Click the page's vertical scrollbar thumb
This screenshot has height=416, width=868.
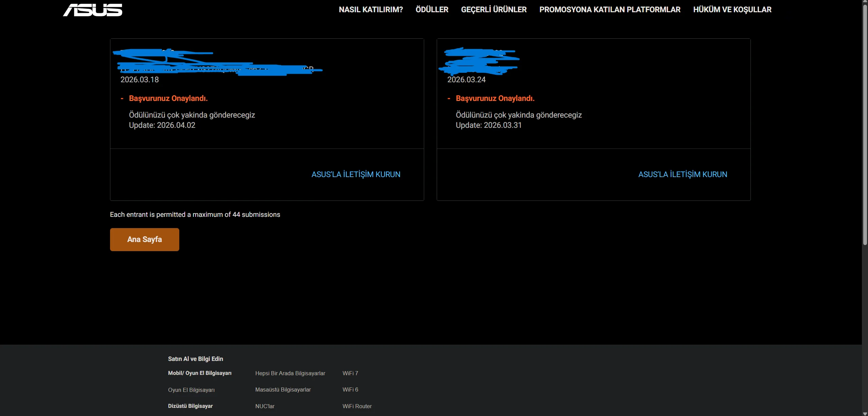(865, 125)
